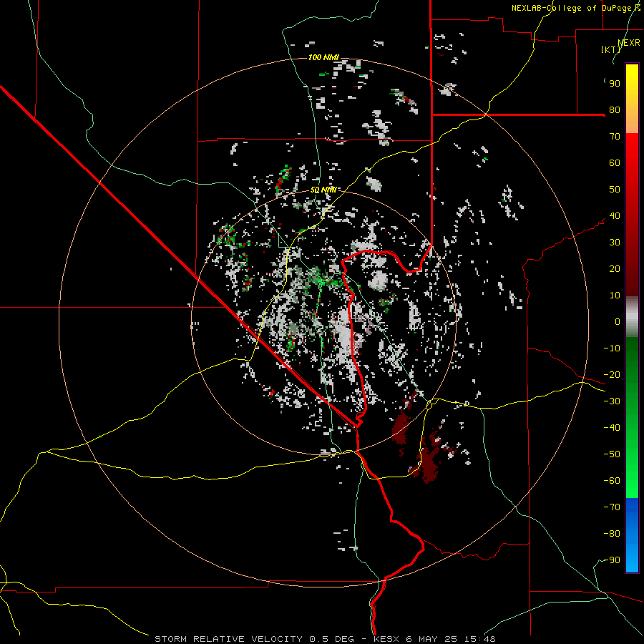The height and width of the screenshot is (644, 644).
Task: Select the -60 value on velocity scale
Action: point(612,481)
